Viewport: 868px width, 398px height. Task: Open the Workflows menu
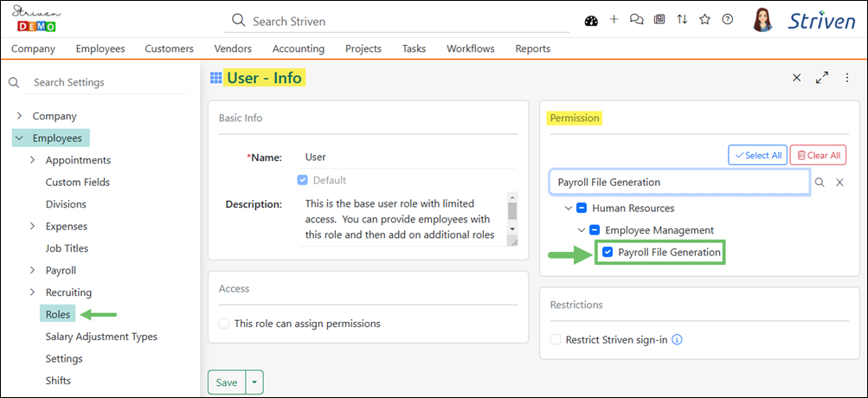pyautogui.click(x=471, y=48)
